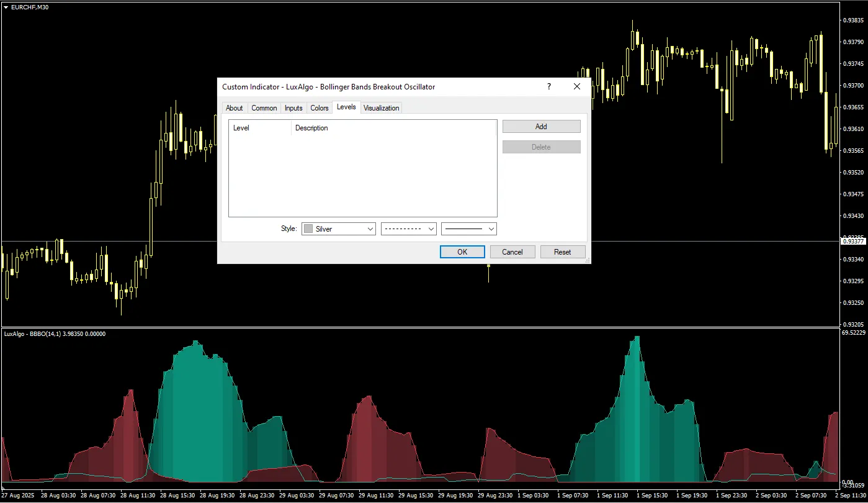Screen dimensions: 868x503
Task: Click the Level column header
Action: tap(241, 127)
